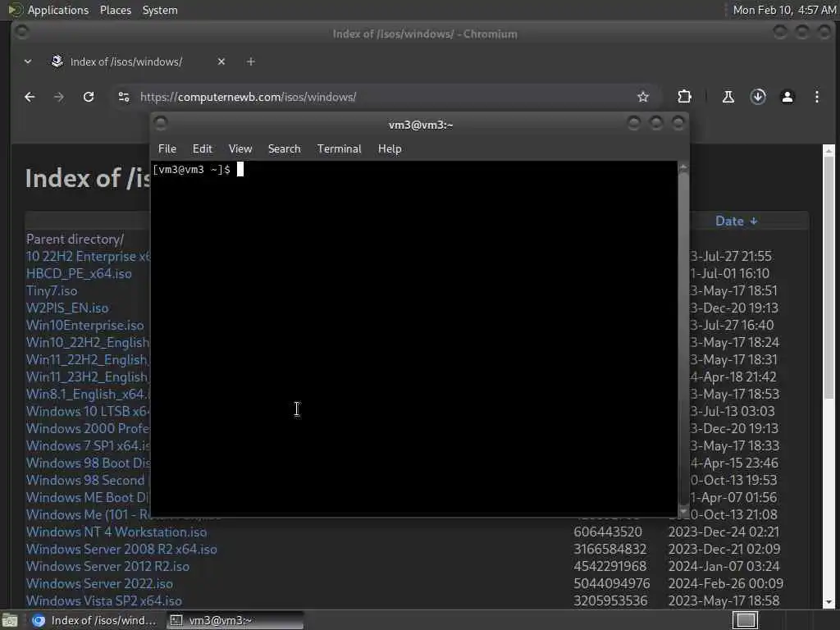Select date 2024-Jan-07 03:24
Viewport: 840px width, 630px height.
coord(724,566)
